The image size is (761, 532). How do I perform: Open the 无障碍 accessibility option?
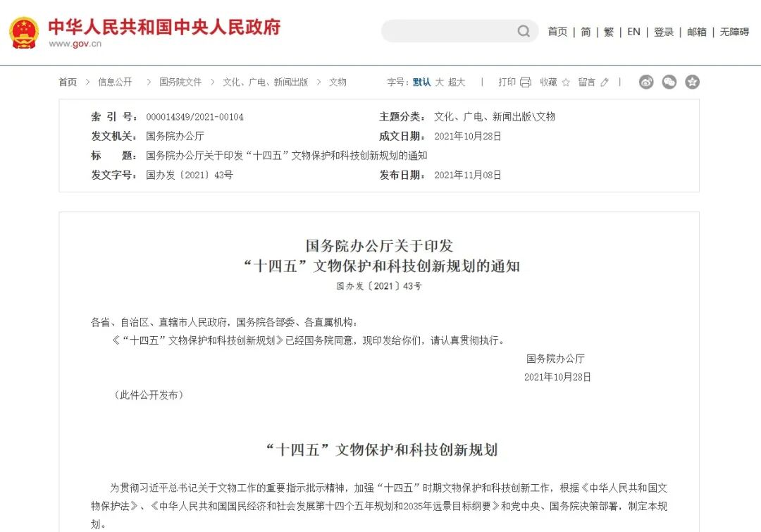point(734,32)
